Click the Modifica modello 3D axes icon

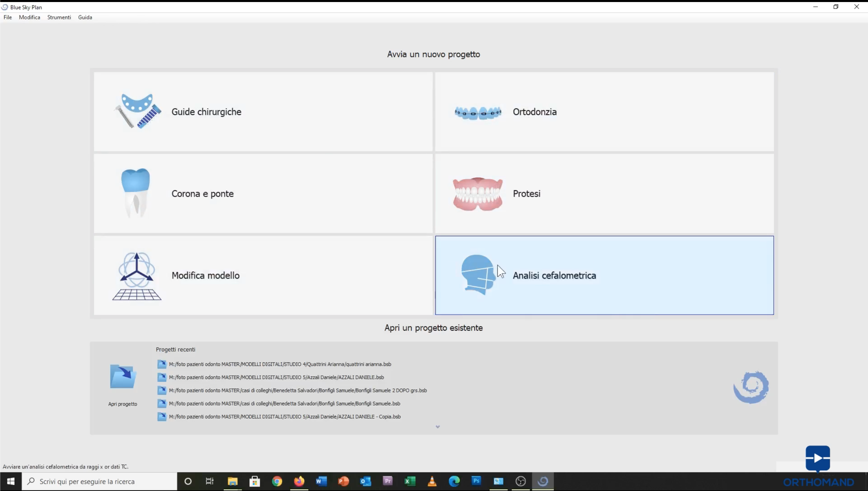point(137,276)
